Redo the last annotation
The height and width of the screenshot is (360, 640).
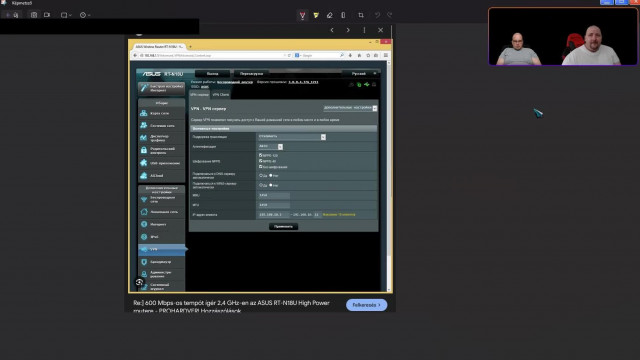[x=389, y=16]
